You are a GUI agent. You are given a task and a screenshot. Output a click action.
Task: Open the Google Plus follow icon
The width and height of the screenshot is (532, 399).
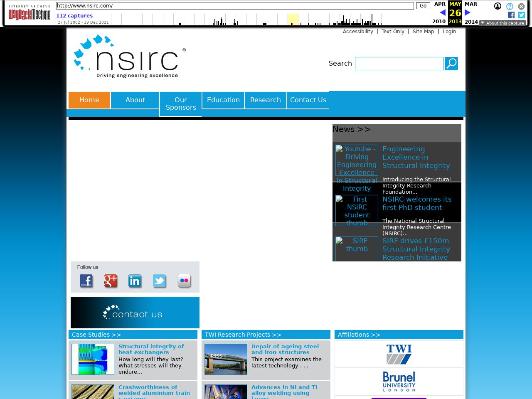[x=111, y=281]
